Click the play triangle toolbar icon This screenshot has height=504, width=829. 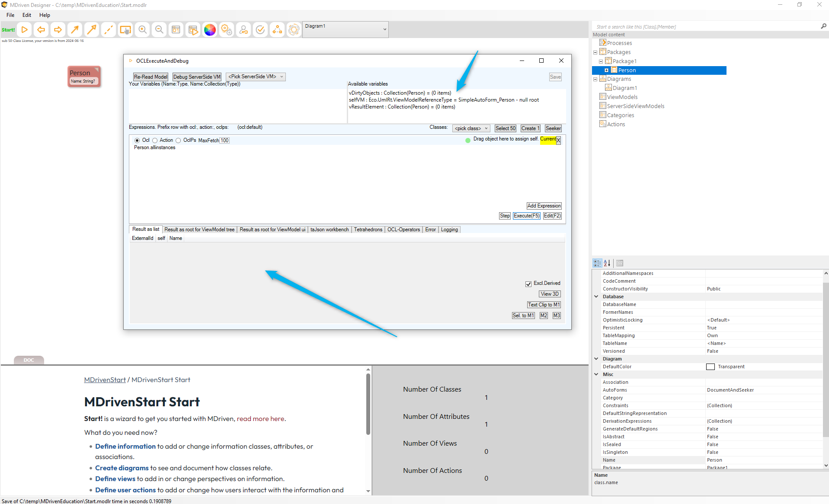pyautogui.click(x=25, y=30)
